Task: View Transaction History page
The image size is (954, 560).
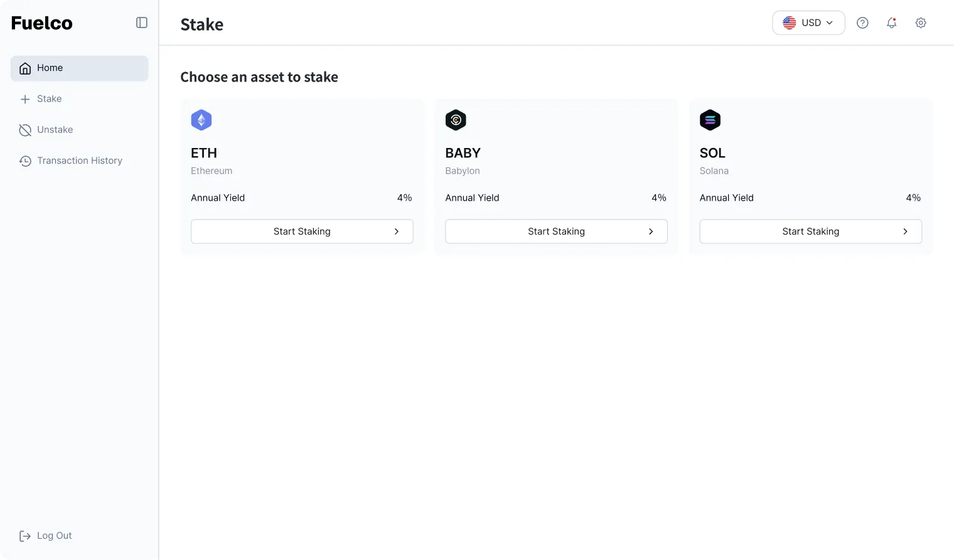Action: [x=79, y=161]
